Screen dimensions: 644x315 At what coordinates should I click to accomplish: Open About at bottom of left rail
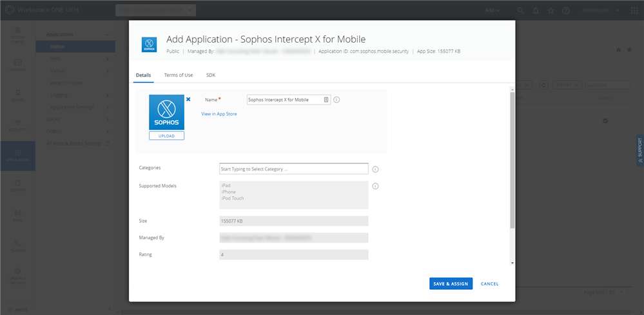coord(17,309)
